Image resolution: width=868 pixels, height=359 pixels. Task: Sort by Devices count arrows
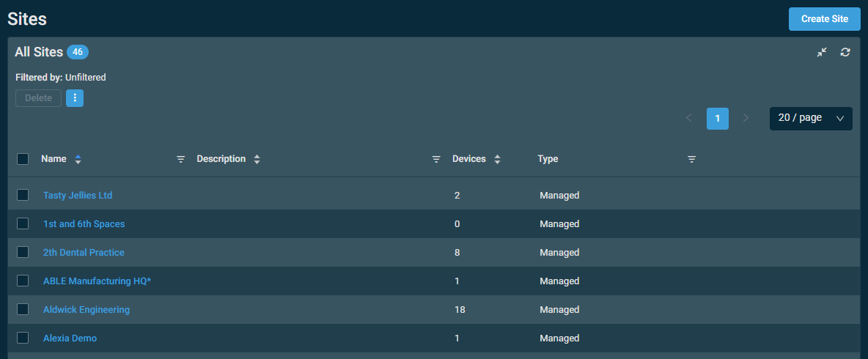[x=498, y=159]
